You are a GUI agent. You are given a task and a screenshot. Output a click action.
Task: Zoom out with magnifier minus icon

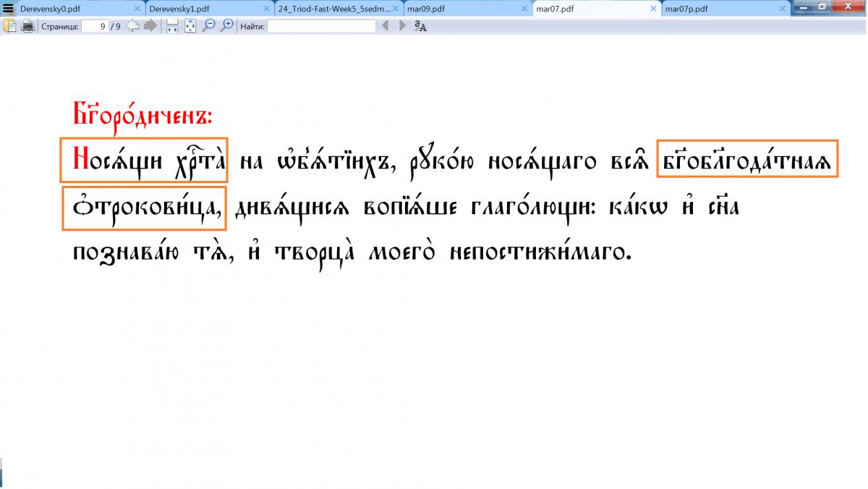[208, 26]
